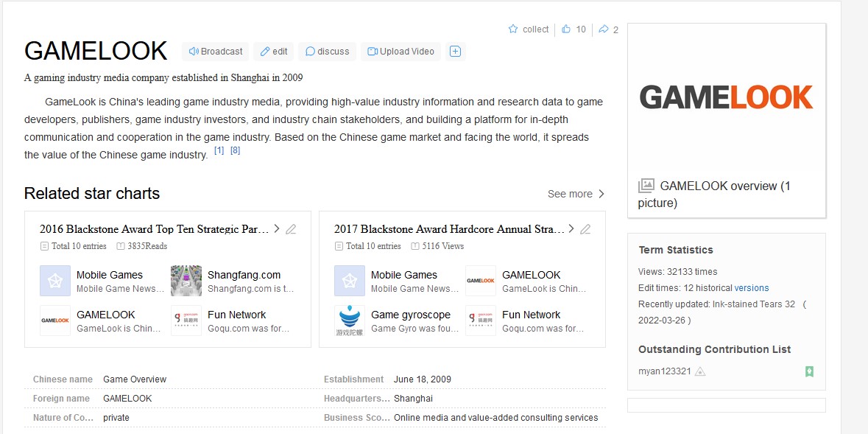Click the Headquarters value Shanghai

tap(414, 399)
